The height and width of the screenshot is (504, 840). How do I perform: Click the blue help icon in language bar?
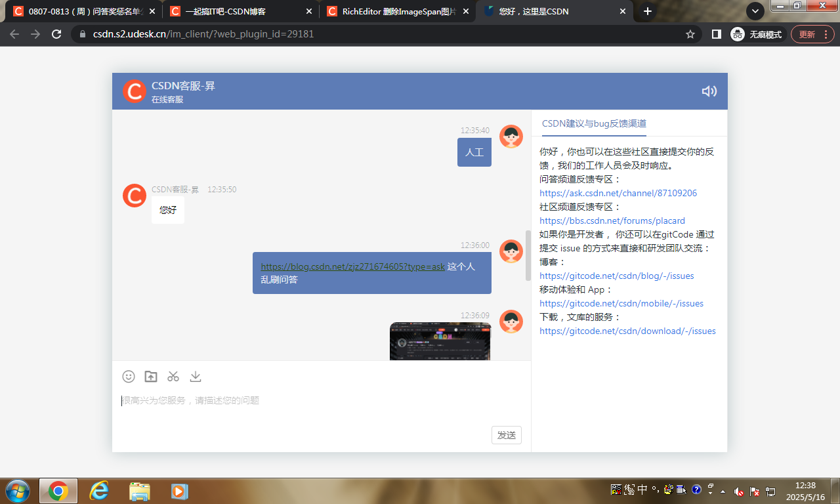[x=696, y=490]
